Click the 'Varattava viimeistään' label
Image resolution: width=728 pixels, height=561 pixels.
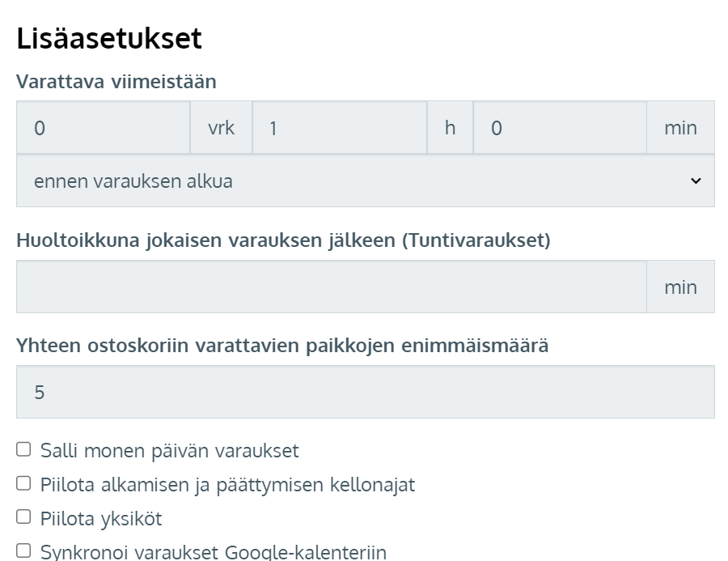[116, 82]
